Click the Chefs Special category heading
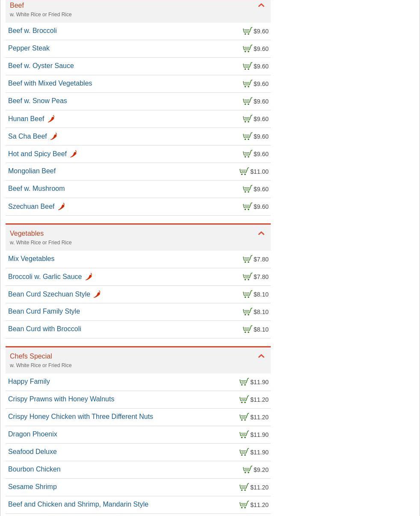 point(31,356)
